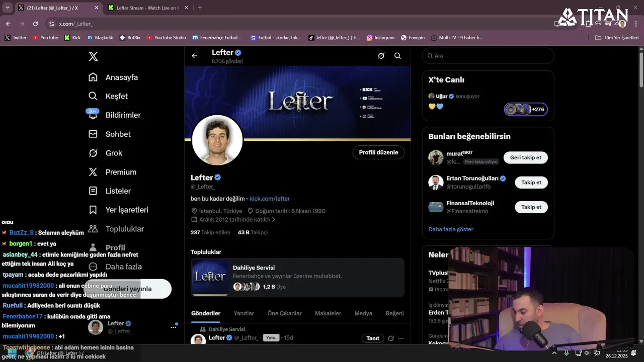Open Yer İşaretleri bookmarks
The height and width of the screenshot is (362, 644).
(118, 210)
